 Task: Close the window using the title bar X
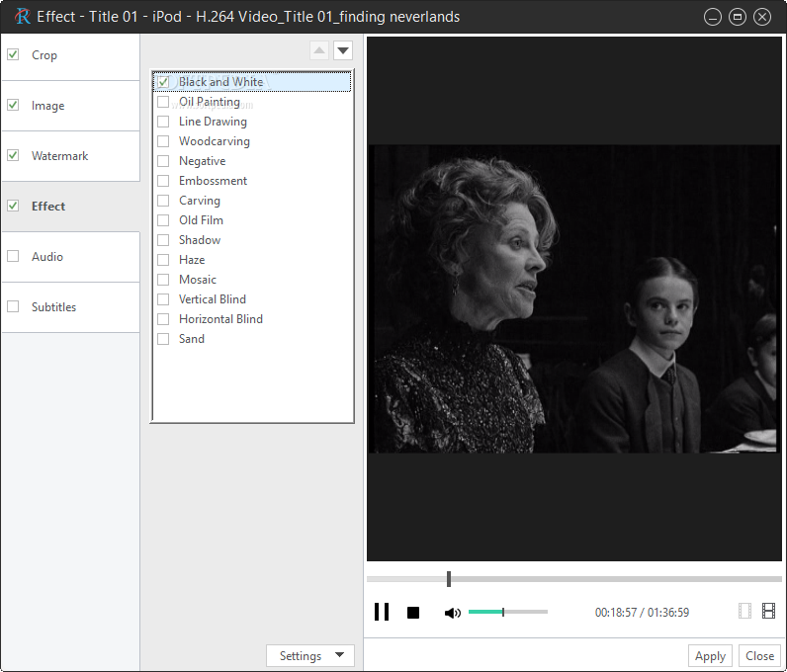pos(762,17)
